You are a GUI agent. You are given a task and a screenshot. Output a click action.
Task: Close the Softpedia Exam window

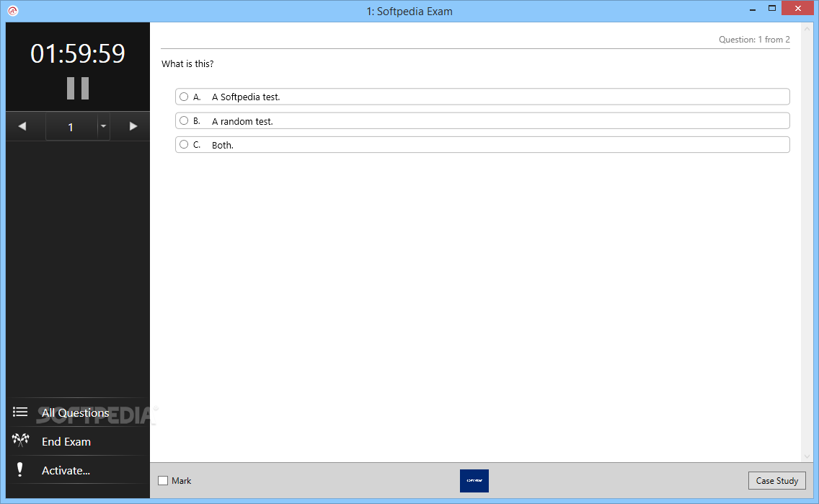pyautogui.click(x=797, y=9)
